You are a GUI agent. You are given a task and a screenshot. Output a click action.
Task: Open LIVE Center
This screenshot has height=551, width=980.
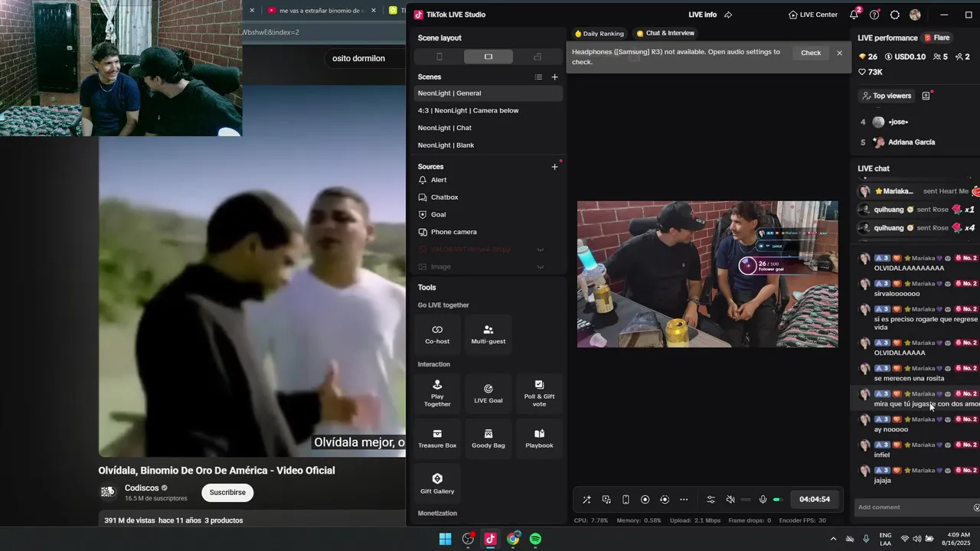pyautogui.click(x=813, y=15)
